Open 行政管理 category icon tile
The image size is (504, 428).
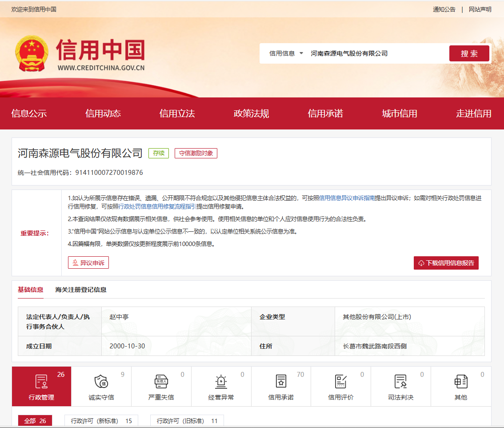tap(41, 386)
